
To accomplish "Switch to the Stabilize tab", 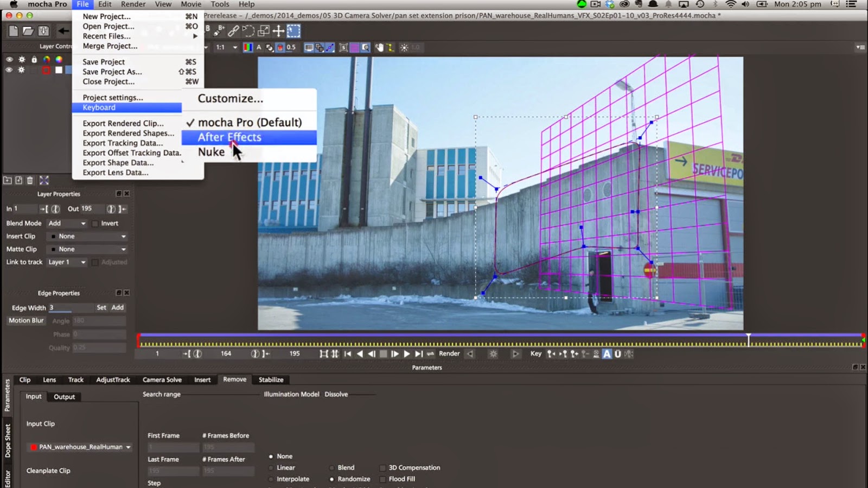I will tap(271, 380).
